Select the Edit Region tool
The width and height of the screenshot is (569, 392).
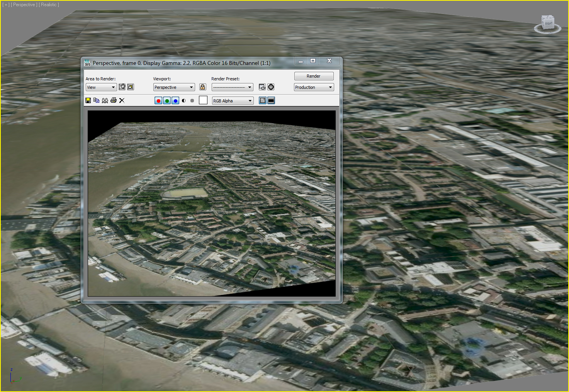(x=122, y=87)
